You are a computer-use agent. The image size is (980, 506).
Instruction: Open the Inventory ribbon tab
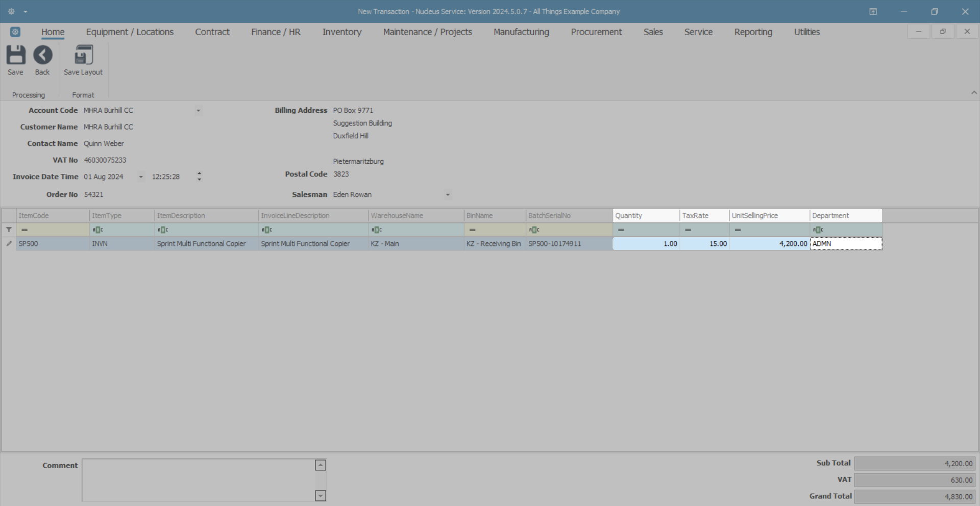coord(341,32)
